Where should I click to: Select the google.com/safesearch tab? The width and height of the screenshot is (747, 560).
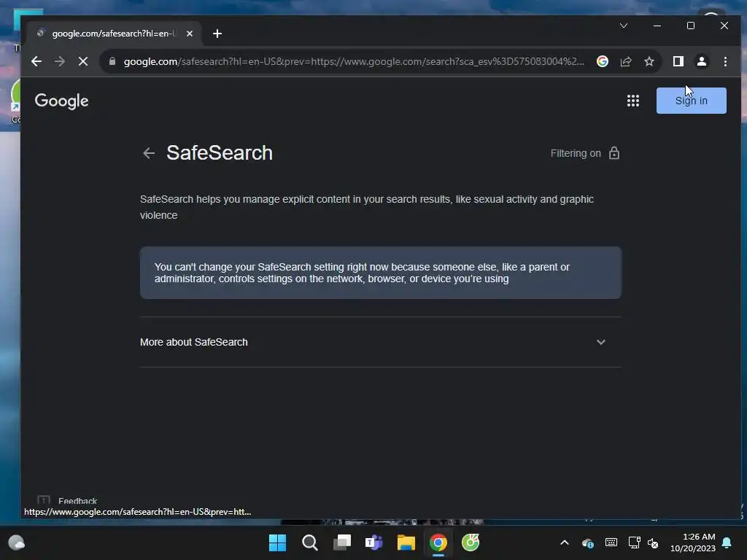click(x=114, y=34)
